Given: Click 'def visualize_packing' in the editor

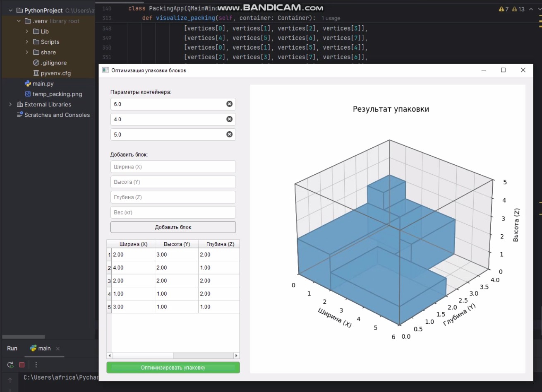Looking at the screenshot, I should [178, 18].
